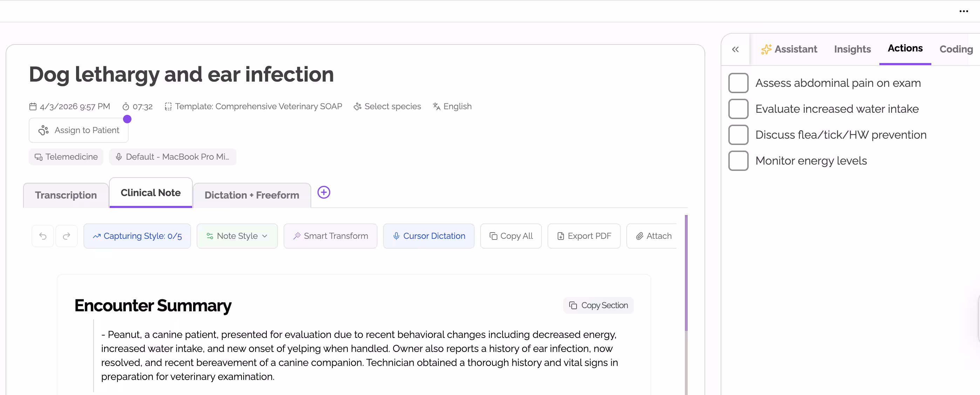Image resolution: width=980 pixels, height=395 pixels.
Task: Change the English language selector
Action: pos(452,106)
